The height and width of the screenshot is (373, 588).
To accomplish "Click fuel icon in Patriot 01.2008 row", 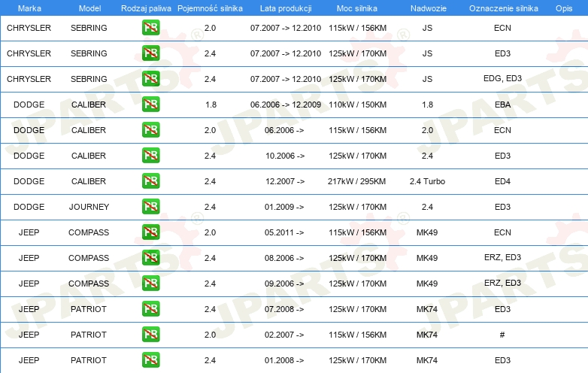I will (x=150, y=360).
